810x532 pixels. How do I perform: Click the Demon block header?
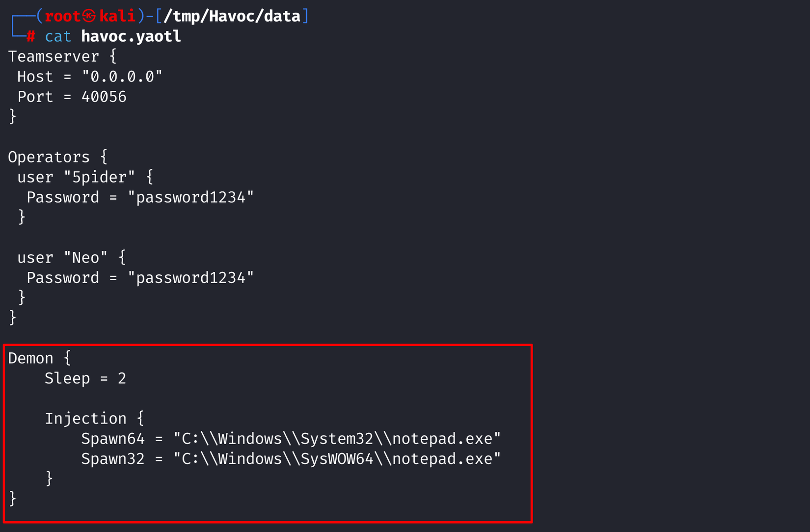[x=30, y=358]
